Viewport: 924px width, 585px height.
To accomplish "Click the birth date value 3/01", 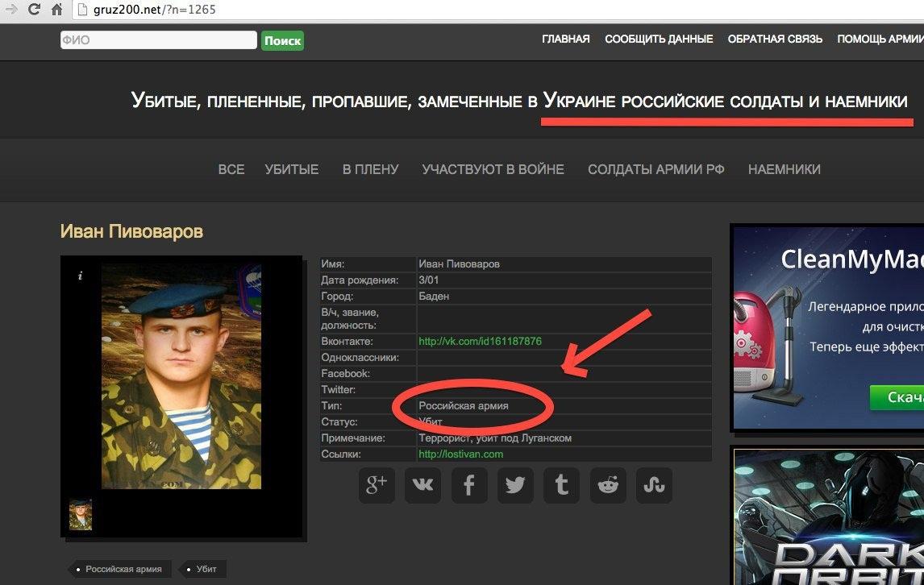I will pos(428,280).
